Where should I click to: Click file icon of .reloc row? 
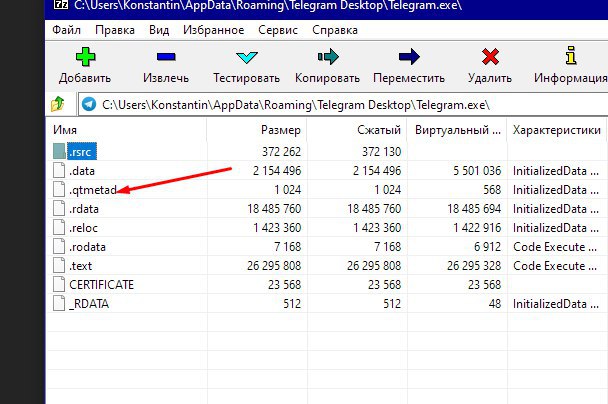59,227
